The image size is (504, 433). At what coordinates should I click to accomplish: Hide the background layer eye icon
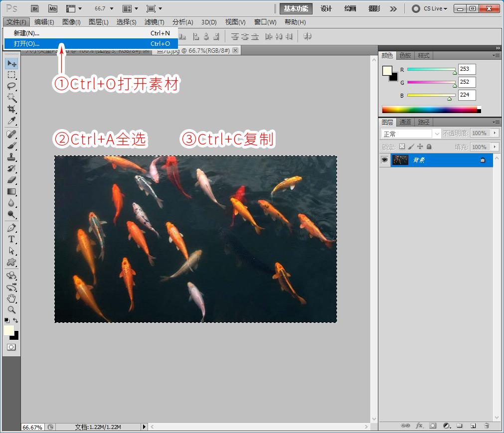pyautogui.click(x=384, y=160)
